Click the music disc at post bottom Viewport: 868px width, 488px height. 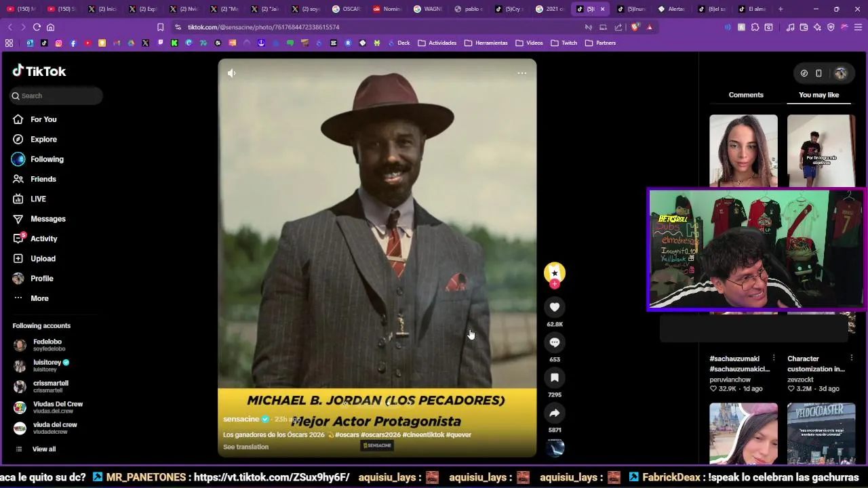click(555, 448)
